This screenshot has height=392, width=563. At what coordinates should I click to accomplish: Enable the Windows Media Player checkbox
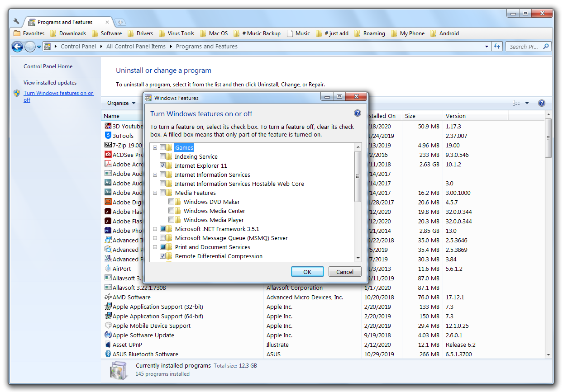click(171, 220)
